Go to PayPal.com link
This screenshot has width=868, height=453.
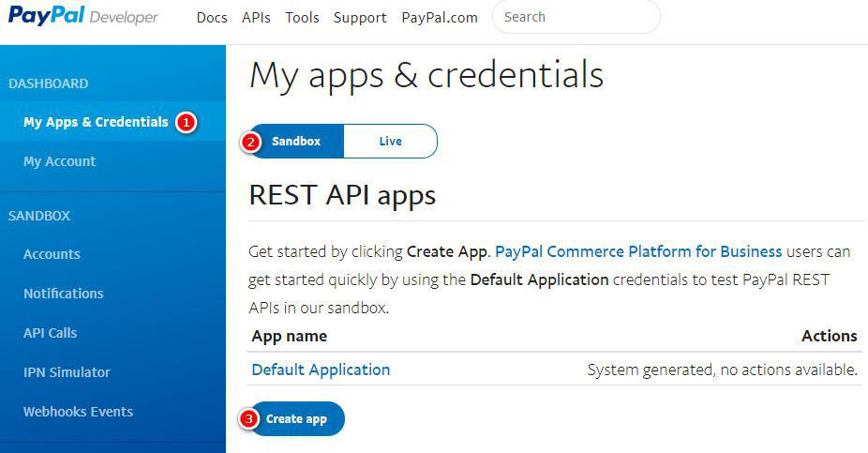click(439, 18)
